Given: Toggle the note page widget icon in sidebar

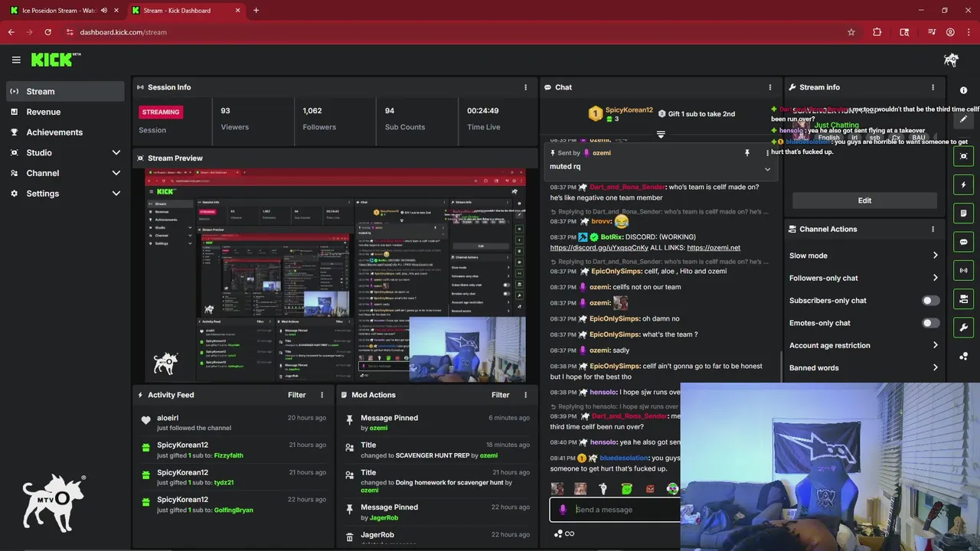Looking at the screenshot, I should [x=963, y=214].
